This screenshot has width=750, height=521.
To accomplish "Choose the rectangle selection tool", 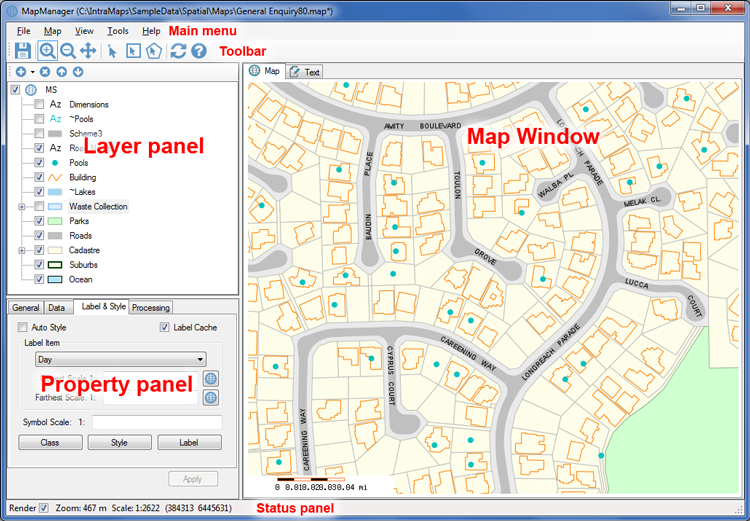I will [x=133, y=51].
